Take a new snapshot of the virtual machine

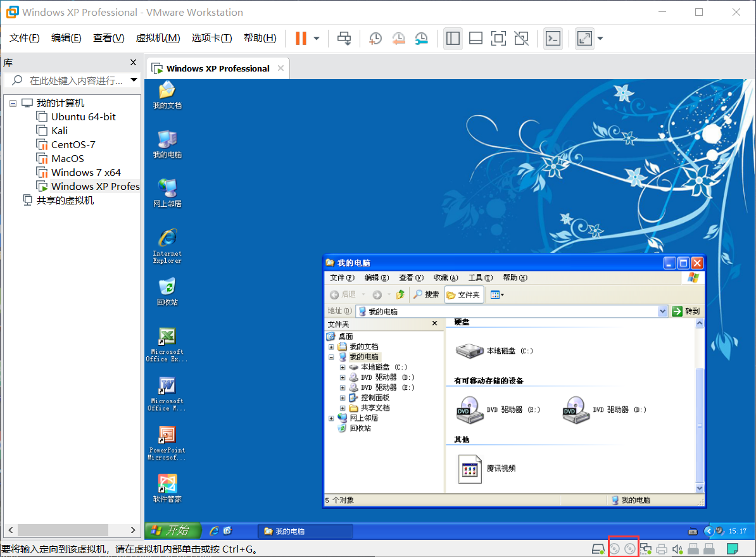375,39
